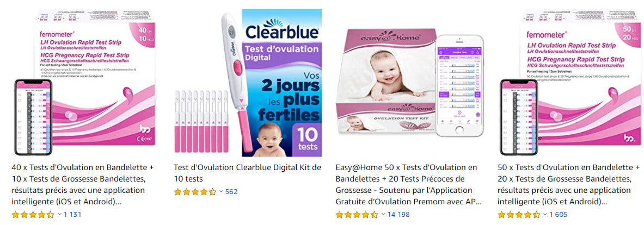Open the 'Easy@Home 50 x Tests d'Ovulation' title

coord(409,185)
